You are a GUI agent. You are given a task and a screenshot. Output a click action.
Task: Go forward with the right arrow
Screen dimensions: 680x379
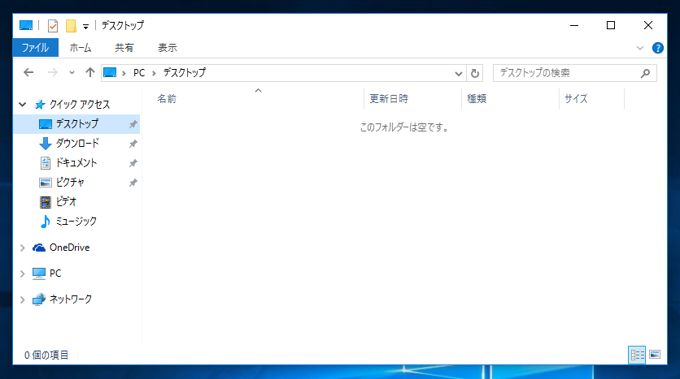(x=52, y=72)
